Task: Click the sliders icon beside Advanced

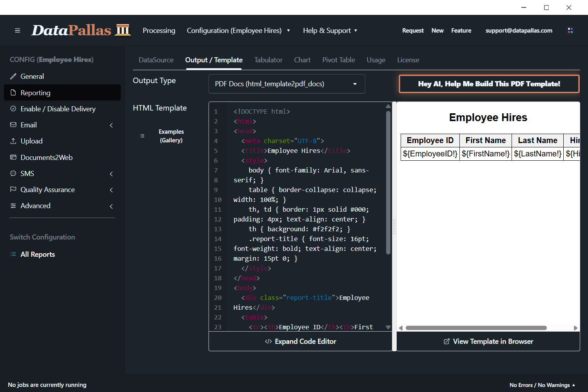Action: coord(13,205)
